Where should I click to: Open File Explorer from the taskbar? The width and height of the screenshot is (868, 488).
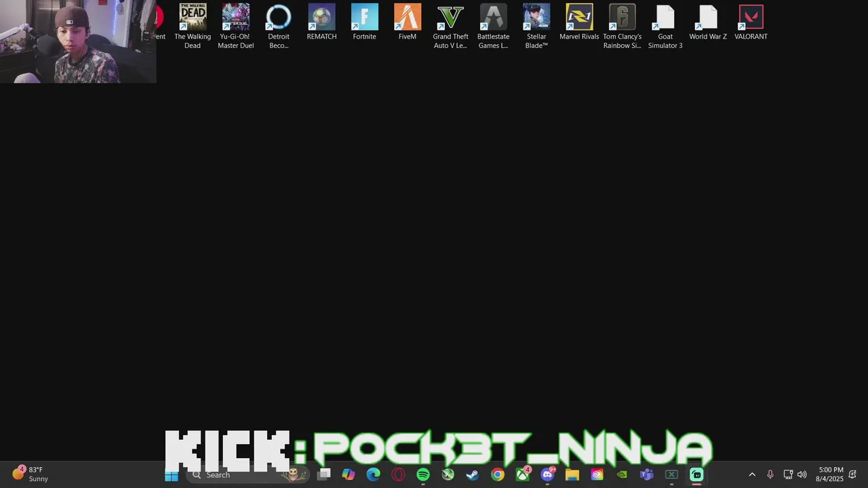pos(572,475)
